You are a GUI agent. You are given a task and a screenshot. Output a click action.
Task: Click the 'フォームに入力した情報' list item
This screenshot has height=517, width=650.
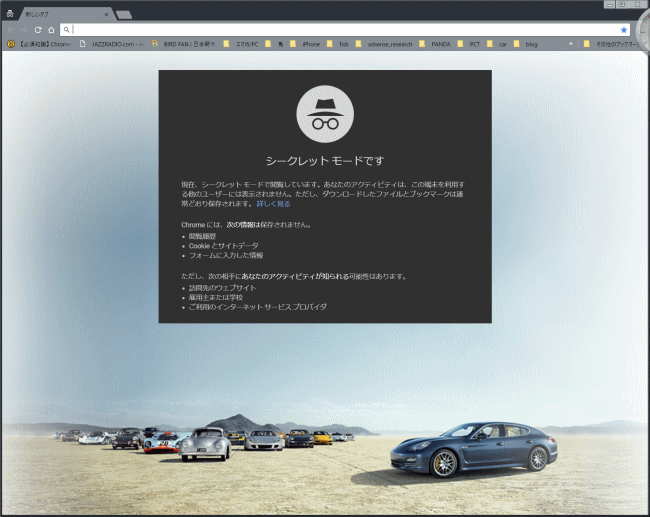pos(226,255)
